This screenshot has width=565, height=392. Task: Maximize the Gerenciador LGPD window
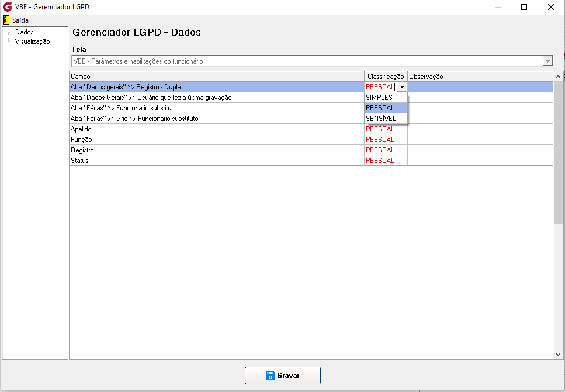(x=524, y=7)
